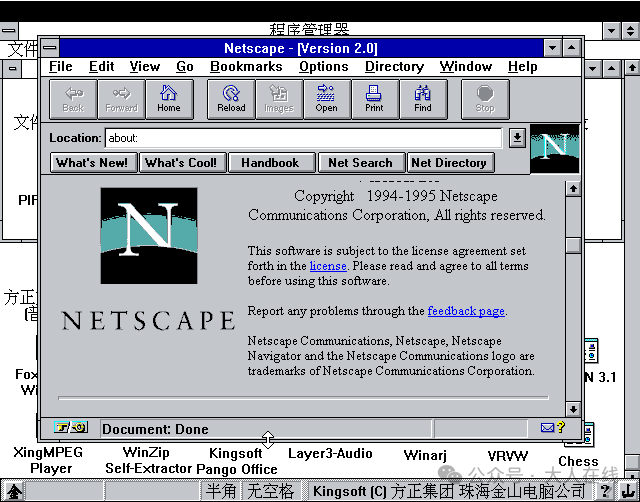Open the Options menu
The width and height of the screenshot is (640, 502).
(324, 67)
